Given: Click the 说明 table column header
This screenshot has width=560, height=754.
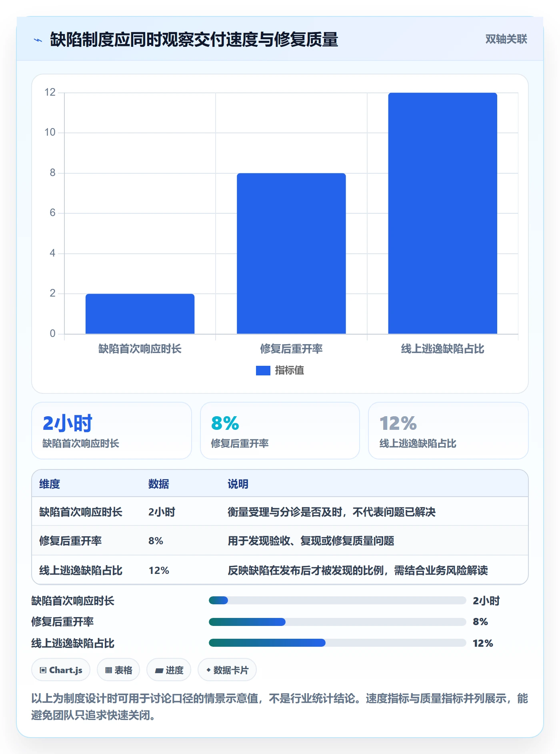Looking at the screenshot, I should pos(238,484).
